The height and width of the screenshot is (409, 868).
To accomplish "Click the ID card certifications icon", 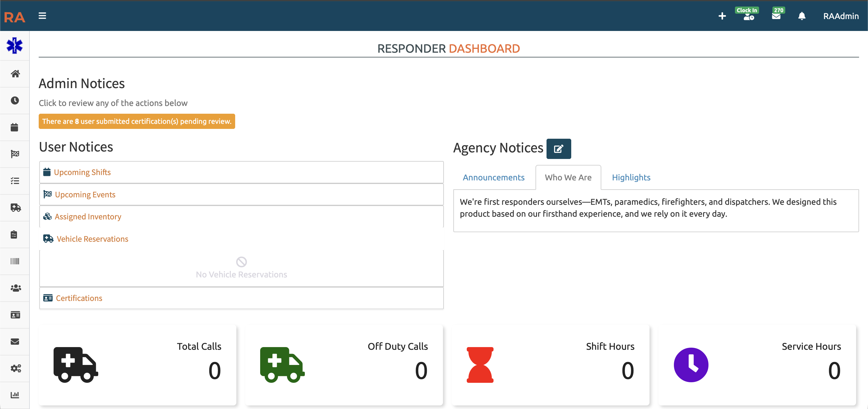I will coord(15,315).
